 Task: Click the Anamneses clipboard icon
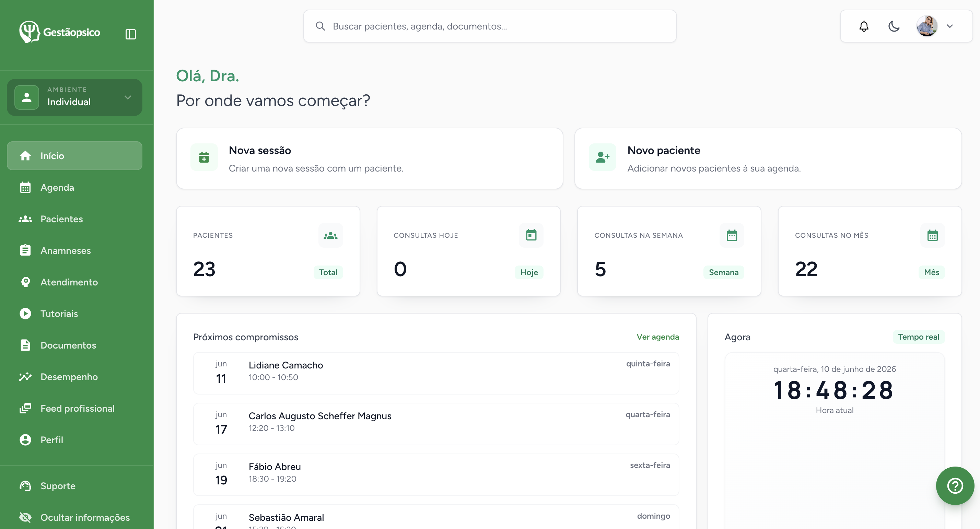(25, 250)
